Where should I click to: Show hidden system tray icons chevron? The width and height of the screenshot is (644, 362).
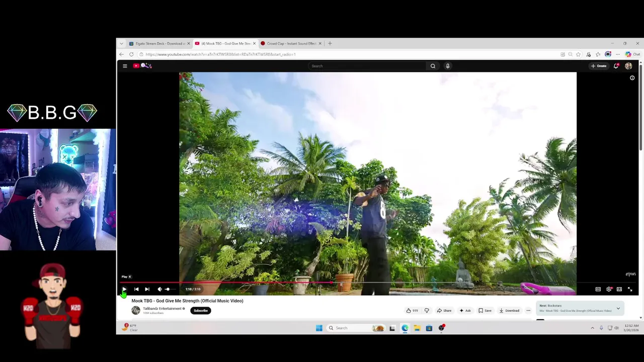[x=592, y=328]
